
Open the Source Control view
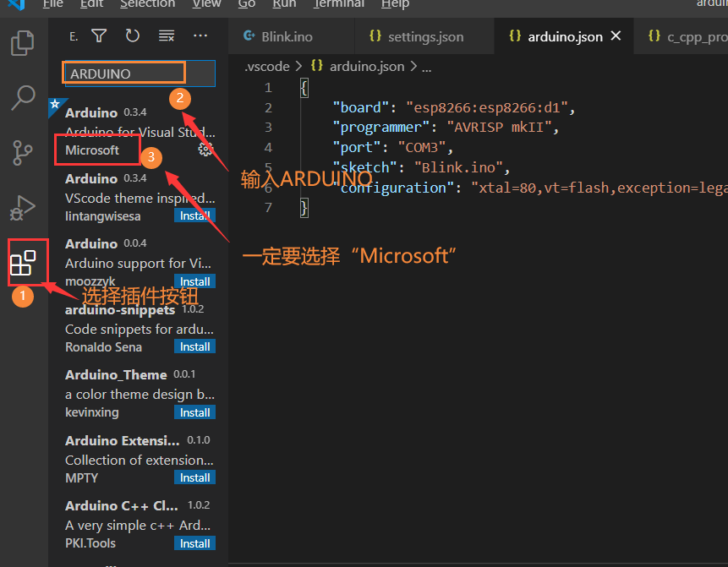point(22,153)
